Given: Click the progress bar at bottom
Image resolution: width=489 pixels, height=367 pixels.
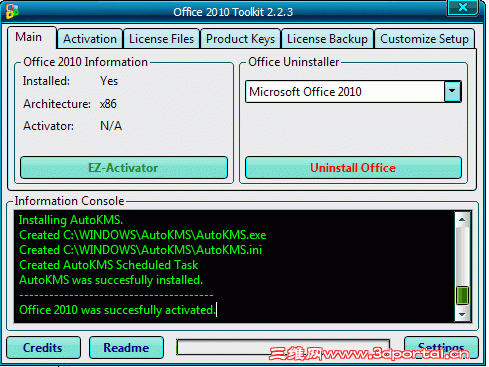Looking at the screenshot, I should pos(283,347).
